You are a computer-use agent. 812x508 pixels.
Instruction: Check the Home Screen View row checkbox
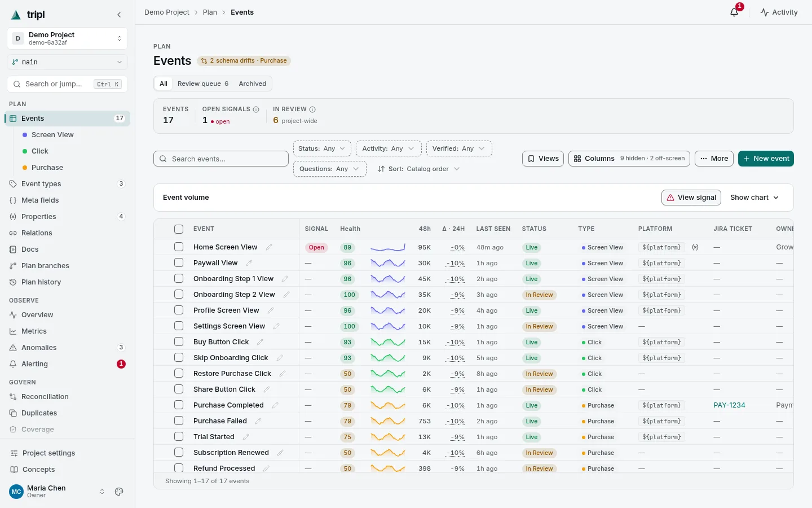click(179, 247)
